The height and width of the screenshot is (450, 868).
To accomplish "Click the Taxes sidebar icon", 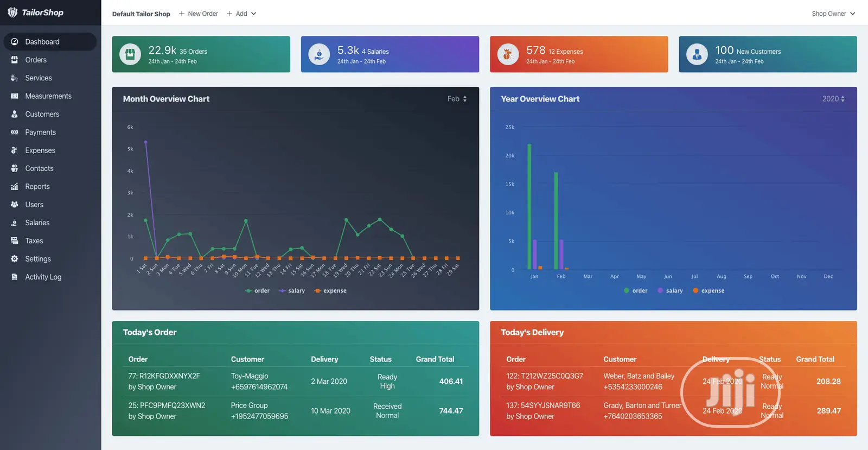I will [15, 241].
